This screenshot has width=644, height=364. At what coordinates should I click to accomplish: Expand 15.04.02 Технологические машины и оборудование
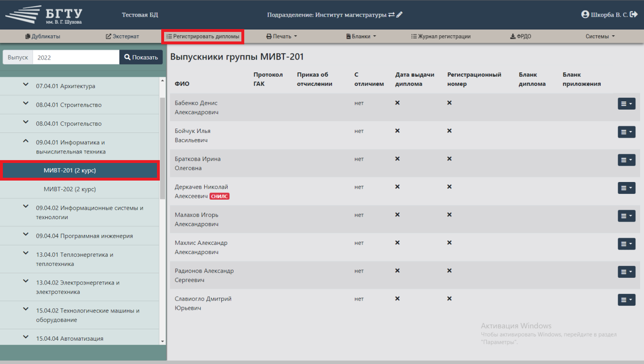[25, 310]
